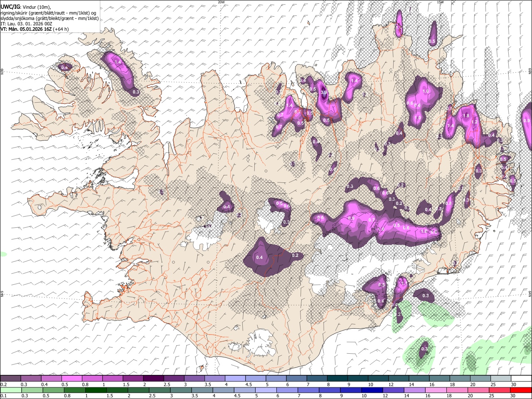The image size is (532, 399).
Task: Click the 1.4 value over the Westfjords
Action: coord(118,62)
